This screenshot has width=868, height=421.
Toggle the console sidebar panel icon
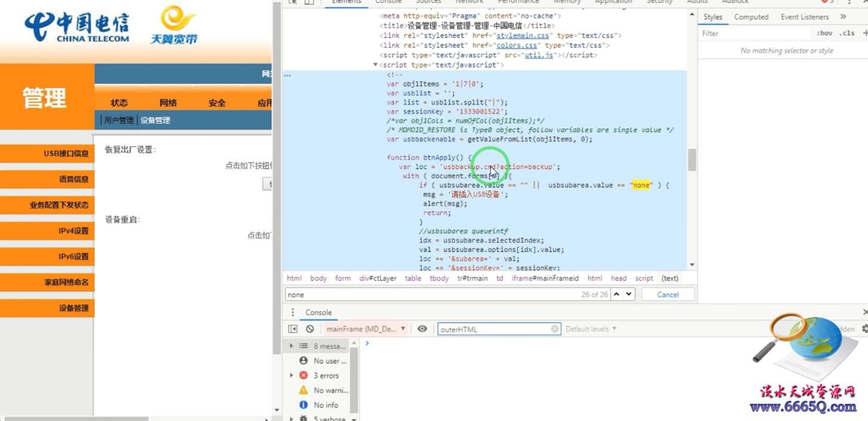coord(292,329)
